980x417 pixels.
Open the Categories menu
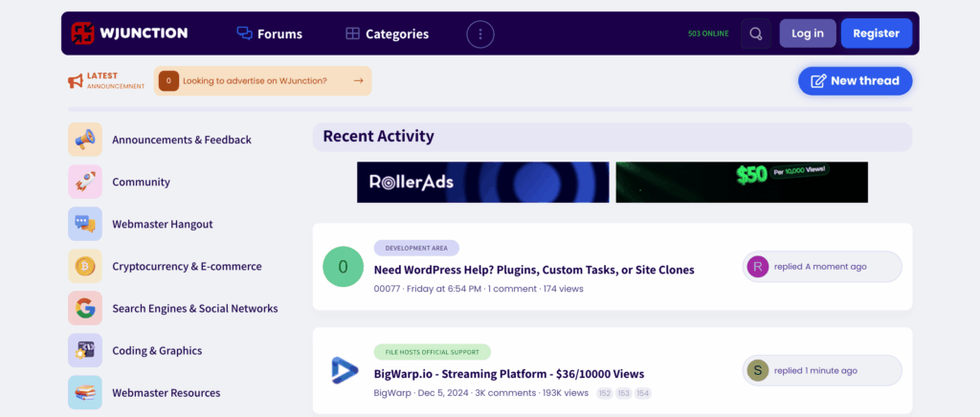(x=387, y=33)
